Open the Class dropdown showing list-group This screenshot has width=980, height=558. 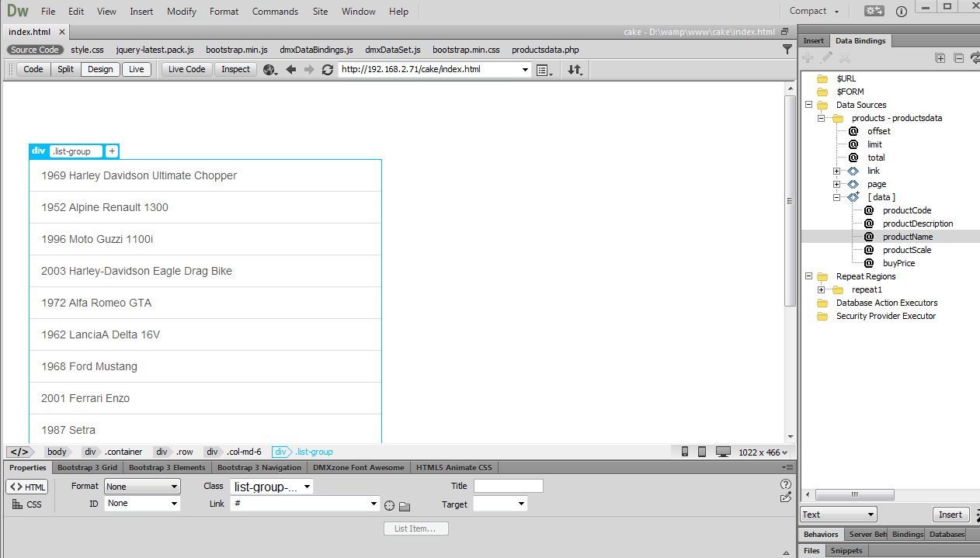(272, 487)
